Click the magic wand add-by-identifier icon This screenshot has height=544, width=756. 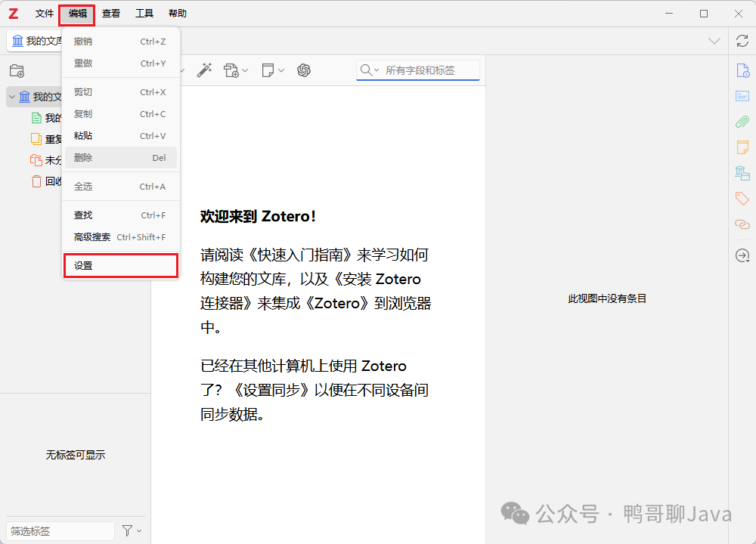pos(204,70)
